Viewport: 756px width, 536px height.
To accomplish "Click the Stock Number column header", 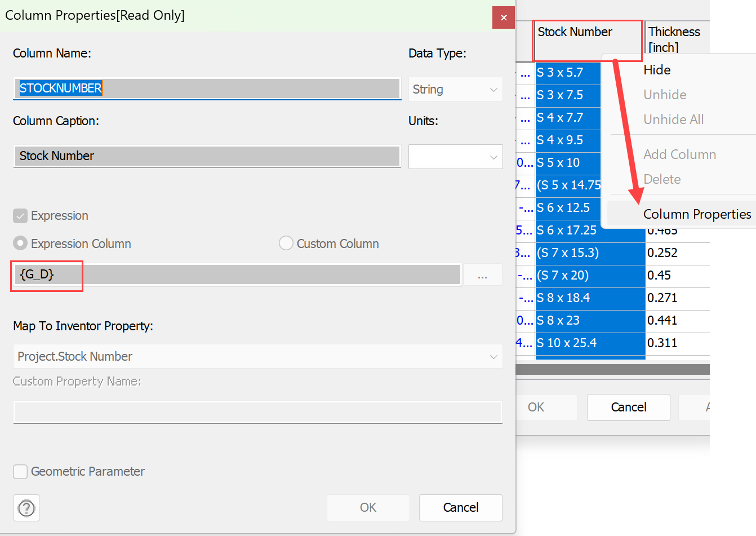I will [x=576, y=32].
